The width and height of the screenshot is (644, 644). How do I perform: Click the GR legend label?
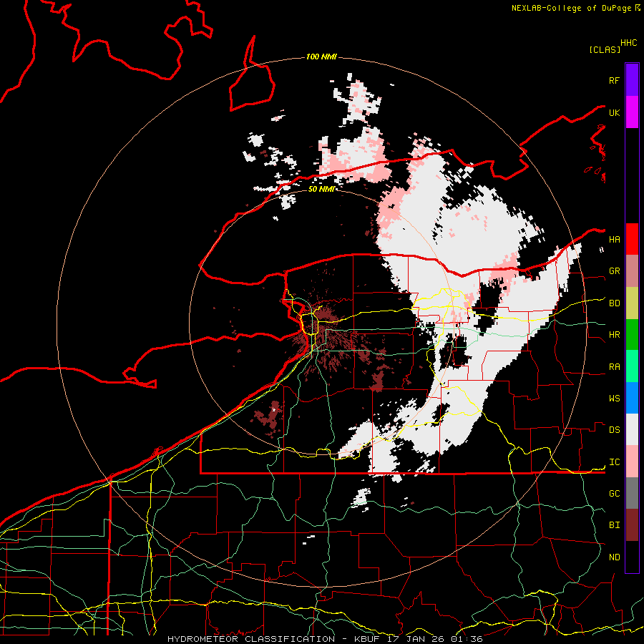614,271
